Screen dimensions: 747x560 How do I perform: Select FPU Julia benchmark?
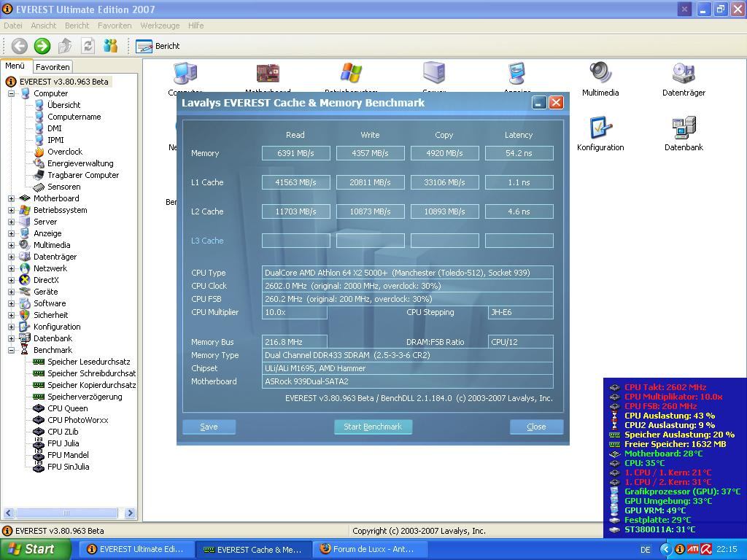coord(63,443)
